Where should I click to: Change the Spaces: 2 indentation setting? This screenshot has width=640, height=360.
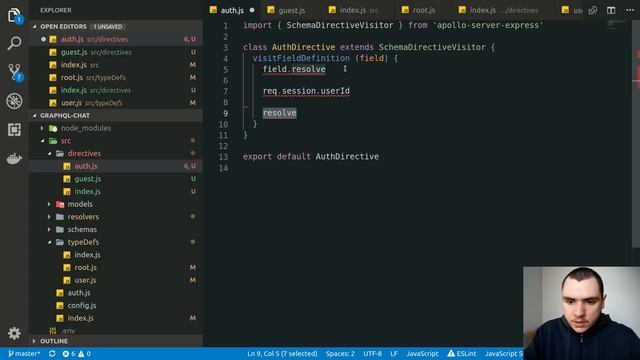(340, 353)
